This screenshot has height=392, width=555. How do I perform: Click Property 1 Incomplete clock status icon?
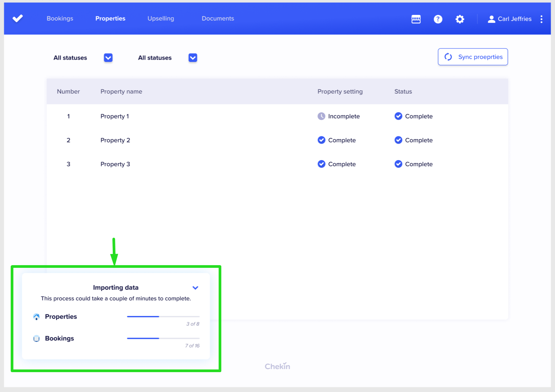(x=321, y=116)
